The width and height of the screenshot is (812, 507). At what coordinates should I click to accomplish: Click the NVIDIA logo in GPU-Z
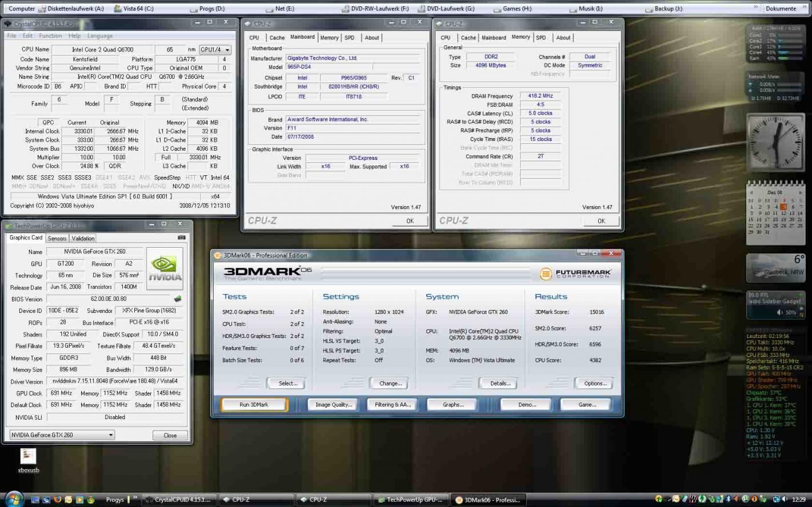[x=165, y=268]
